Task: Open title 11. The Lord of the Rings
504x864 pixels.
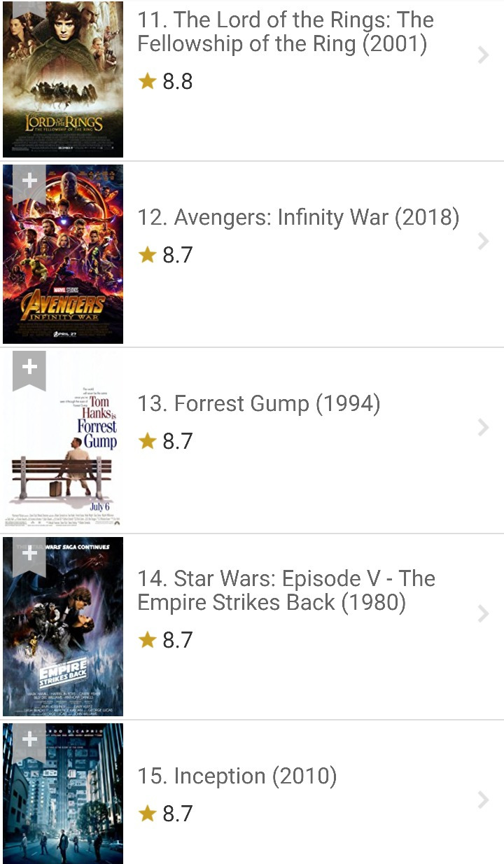Action: 286,32
